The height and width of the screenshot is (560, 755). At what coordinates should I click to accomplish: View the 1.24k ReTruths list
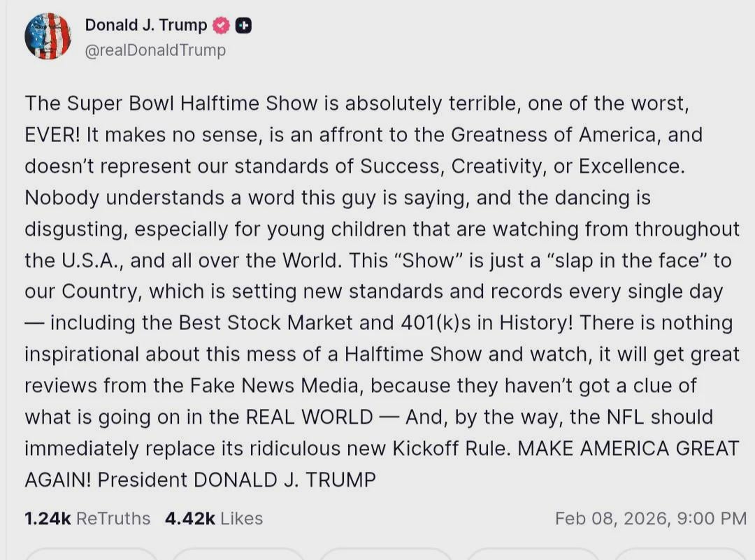(x=87, y=518)
